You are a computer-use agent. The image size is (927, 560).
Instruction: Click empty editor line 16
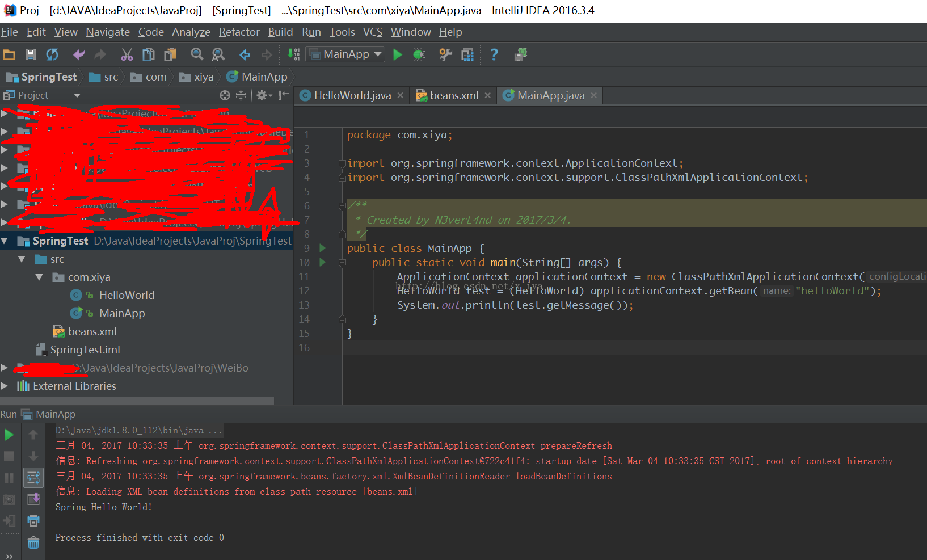point(634,347)
